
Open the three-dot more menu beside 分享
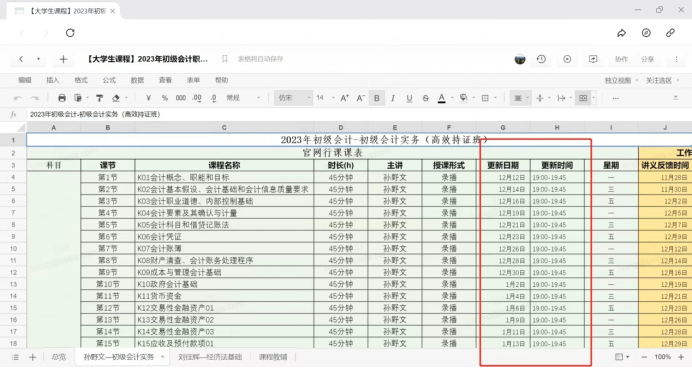pos(676,59)
